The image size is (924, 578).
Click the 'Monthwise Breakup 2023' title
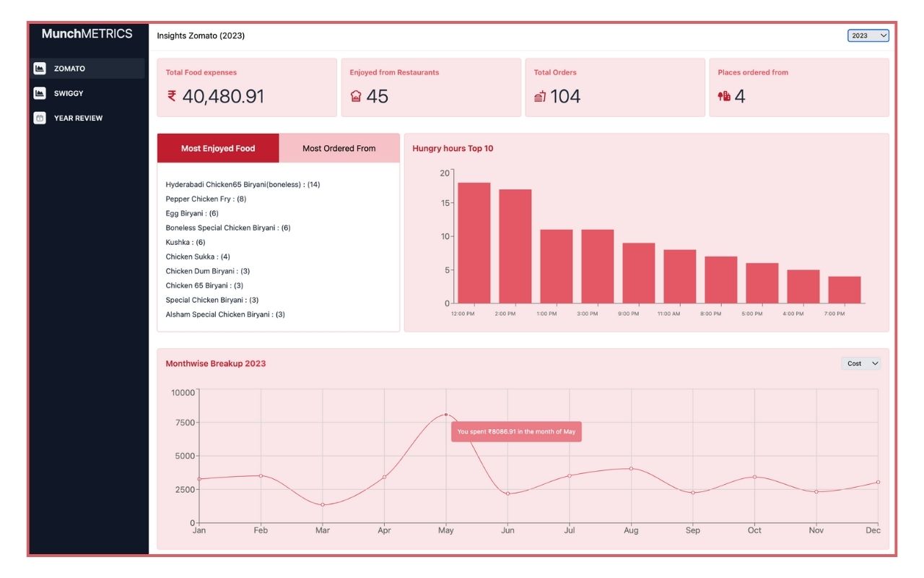[216, 363]
